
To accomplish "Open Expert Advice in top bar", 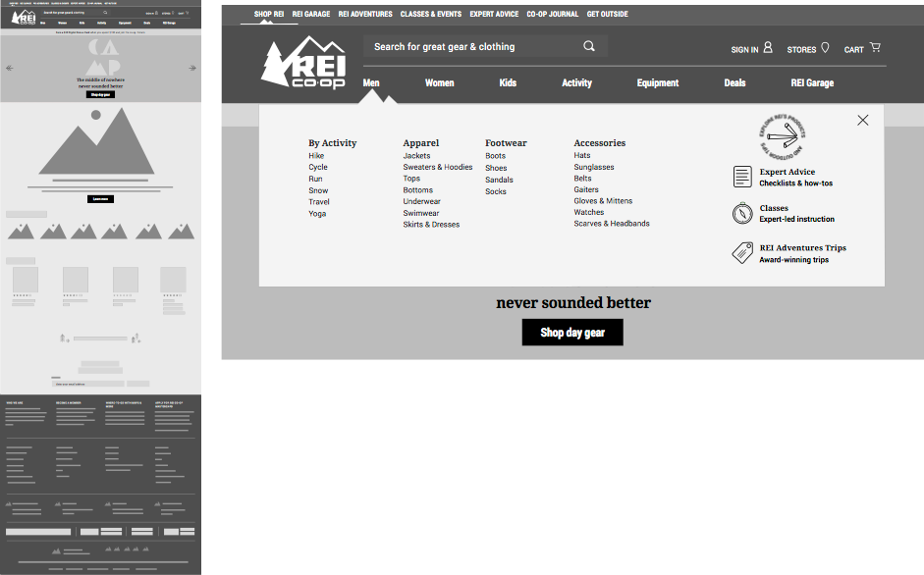I will [x=494, y=14].
